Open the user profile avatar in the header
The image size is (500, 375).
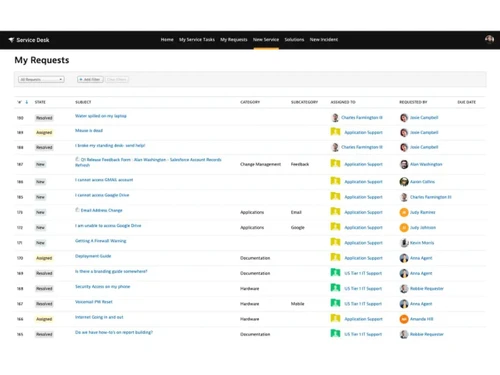tap(489, 40)
